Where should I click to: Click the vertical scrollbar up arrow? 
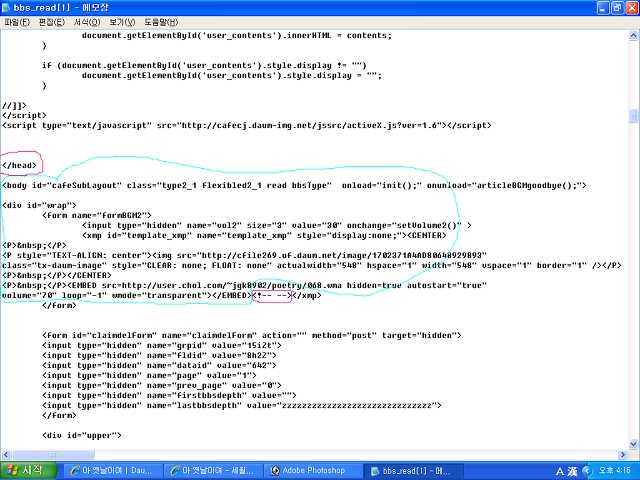633,36
